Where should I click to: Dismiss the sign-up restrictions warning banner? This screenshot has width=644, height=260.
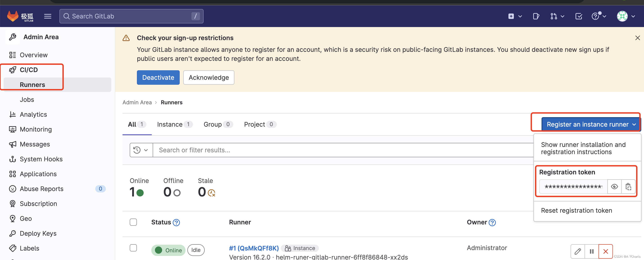637,38
